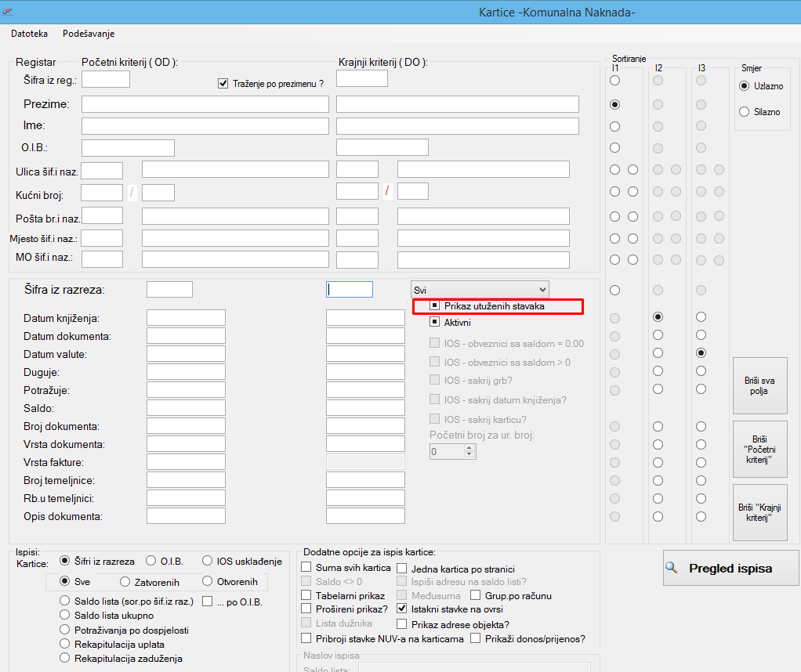The width and height of the screenshot is (801, 672).
Task: Toggle Prikaz utuženih stavaka checkbox
Action: coord(435,306)
